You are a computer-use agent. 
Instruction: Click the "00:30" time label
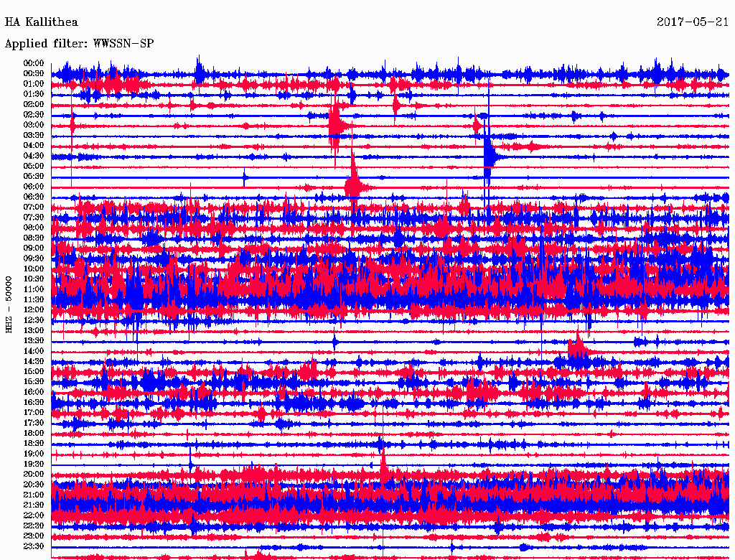[x=34, y=73]
